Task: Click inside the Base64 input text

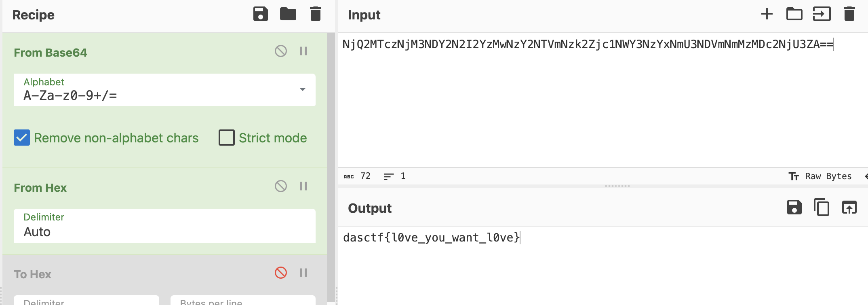Action: [x=587, y=44]
